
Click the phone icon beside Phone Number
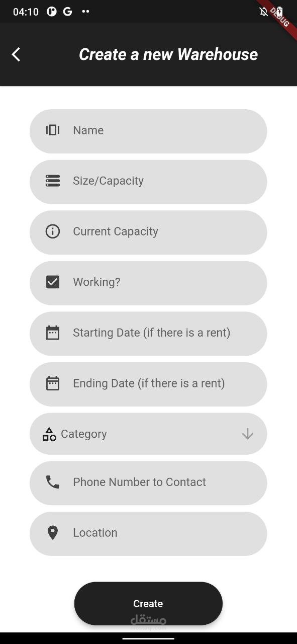53,482
